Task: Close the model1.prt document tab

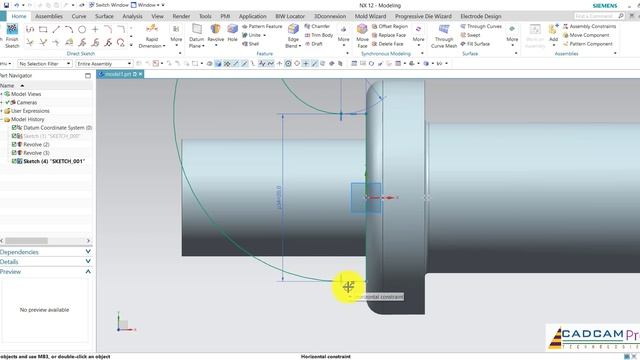Action: [x=140, y=74]
